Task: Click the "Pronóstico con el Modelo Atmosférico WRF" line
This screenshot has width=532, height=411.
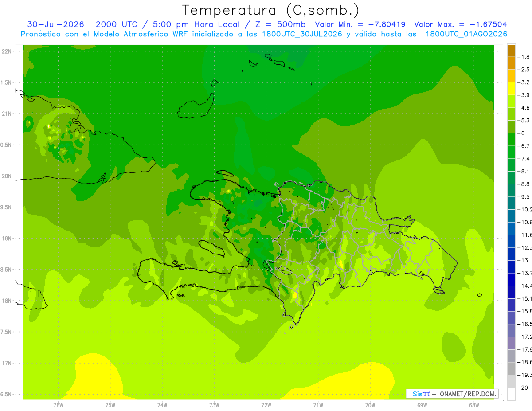Action: tap(264, 34)
